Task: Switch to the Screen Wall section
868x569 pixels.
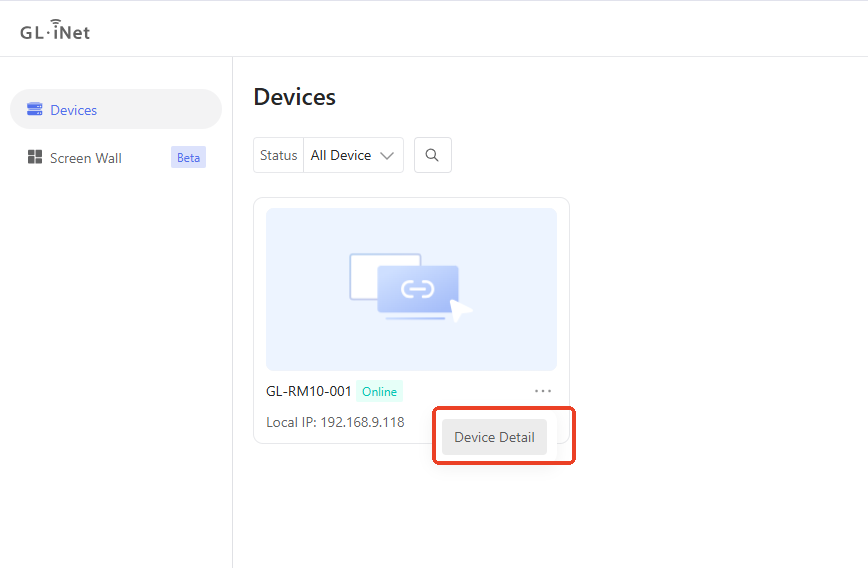Action: click(x=86, y=158)
